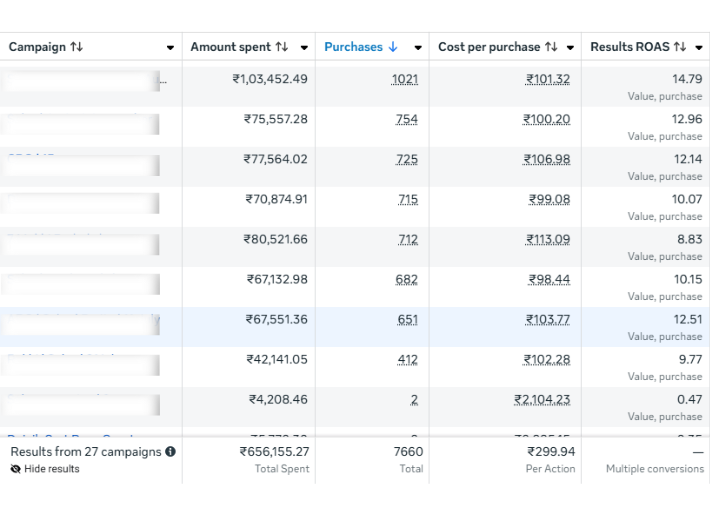Click the sort arrows icon beside Amount spent
This screenshot has width=710, height=515.
[281, 47]
